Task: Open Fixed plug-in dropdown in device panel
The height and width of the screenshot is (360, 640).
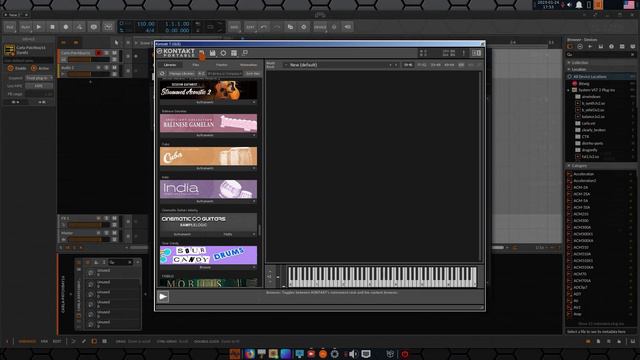Action: 38,78
